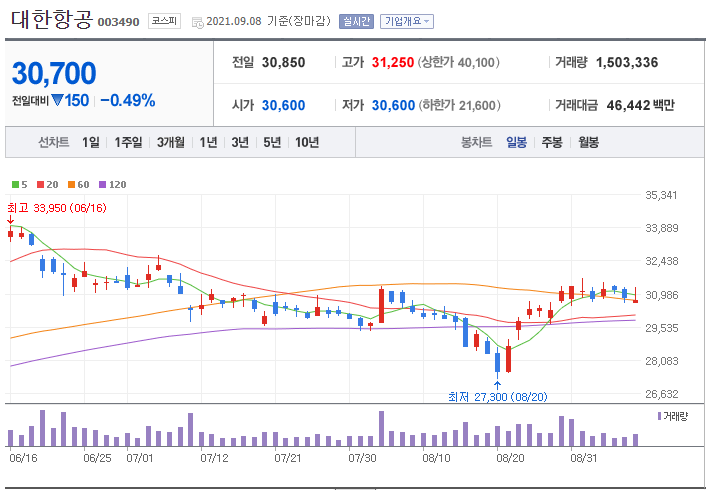Click the 코스피 market badge

point(164,21)
